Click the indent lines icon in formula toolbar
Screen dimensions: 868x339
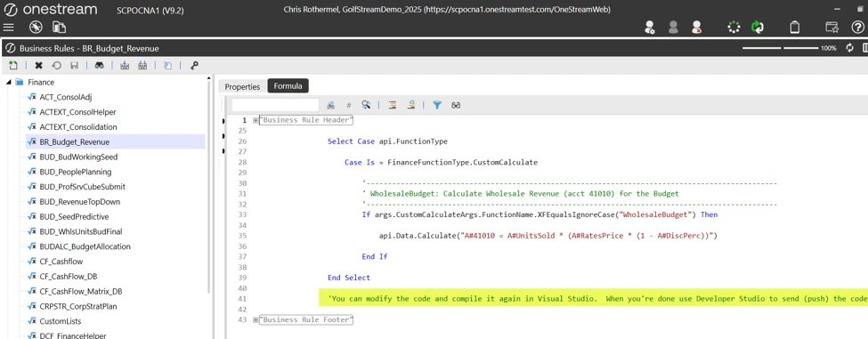coord(393,104)
